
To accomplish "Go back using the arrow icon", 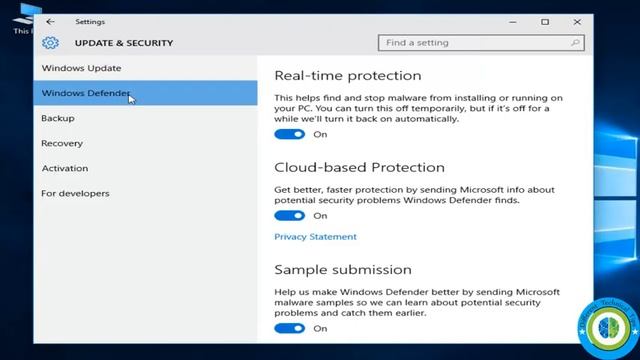I will click(x=50, y=22).
